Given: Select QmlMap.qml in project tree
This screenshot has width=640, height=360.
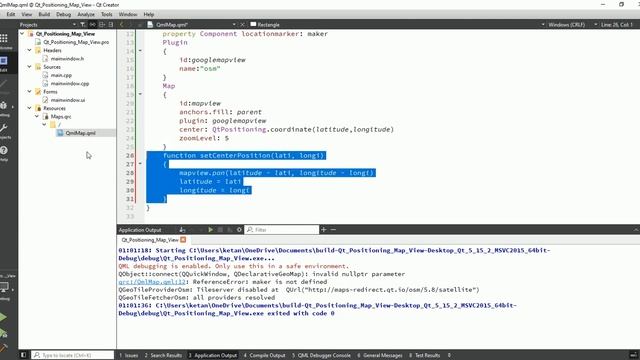Looking at the screenshot, I should click(x=80, y=133).
